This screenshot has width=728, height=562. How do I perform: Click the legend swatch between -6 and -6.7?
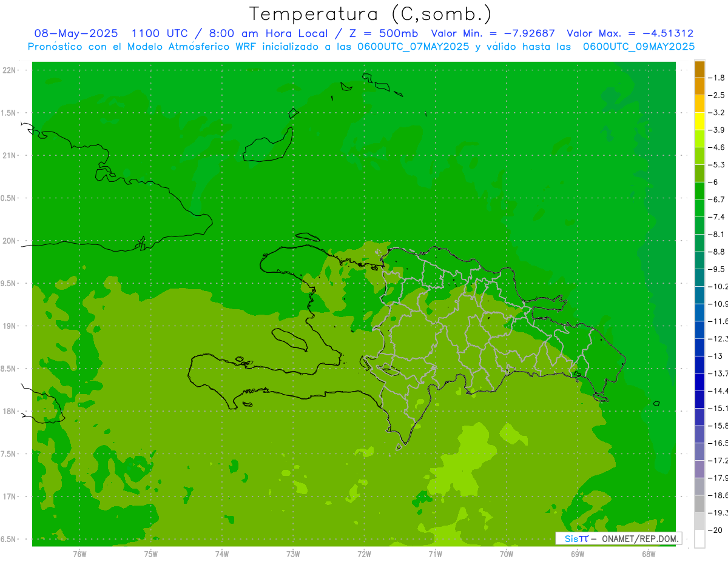[x=699, y=190]
